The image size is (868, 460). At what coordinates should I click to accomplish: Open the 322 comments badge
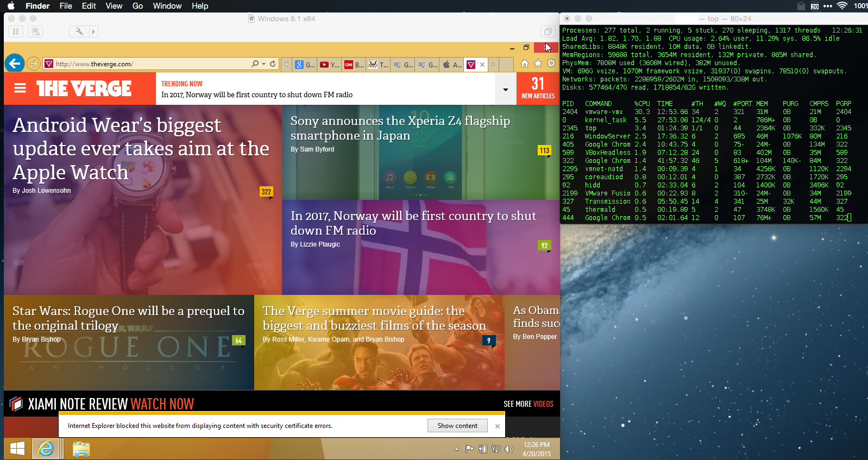pyautogui.click(x=266, y=192)
